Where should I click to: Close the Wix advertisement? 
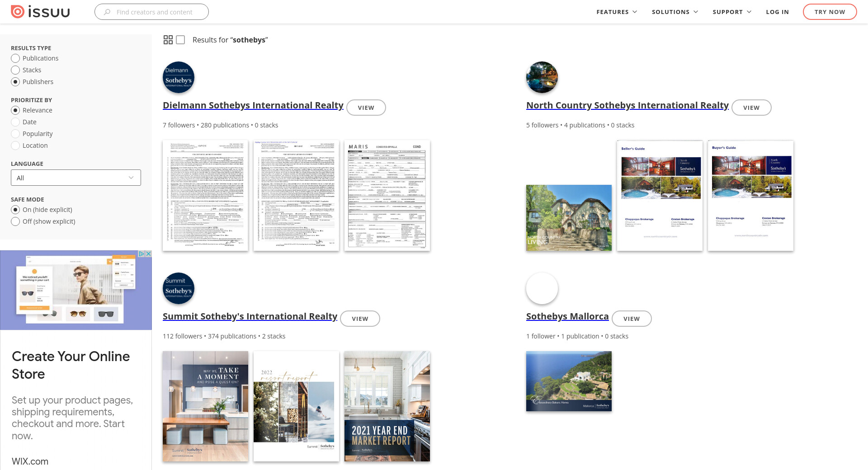tap(148, 254)
